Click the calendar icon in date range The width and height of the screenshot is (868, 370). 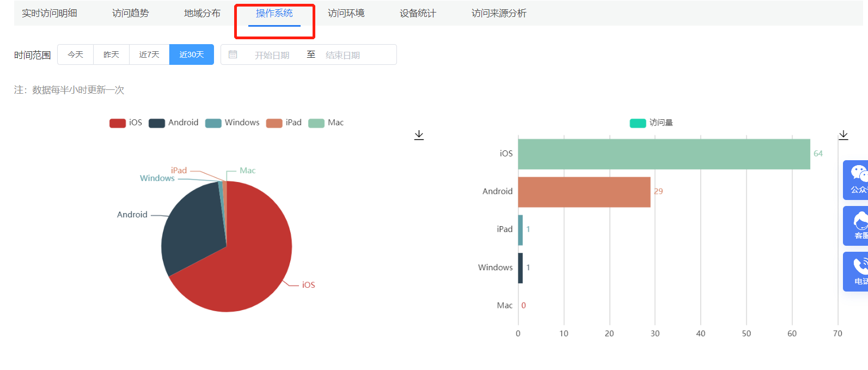click(233, 54)
